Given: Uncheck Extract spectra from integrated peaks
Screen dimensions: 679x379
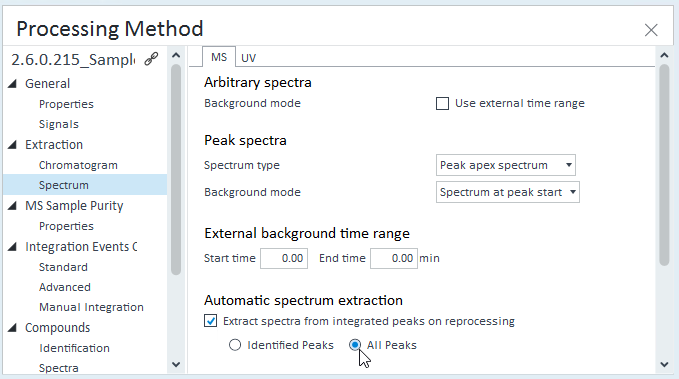Looking at the screenshot, I should click(210, 321).
